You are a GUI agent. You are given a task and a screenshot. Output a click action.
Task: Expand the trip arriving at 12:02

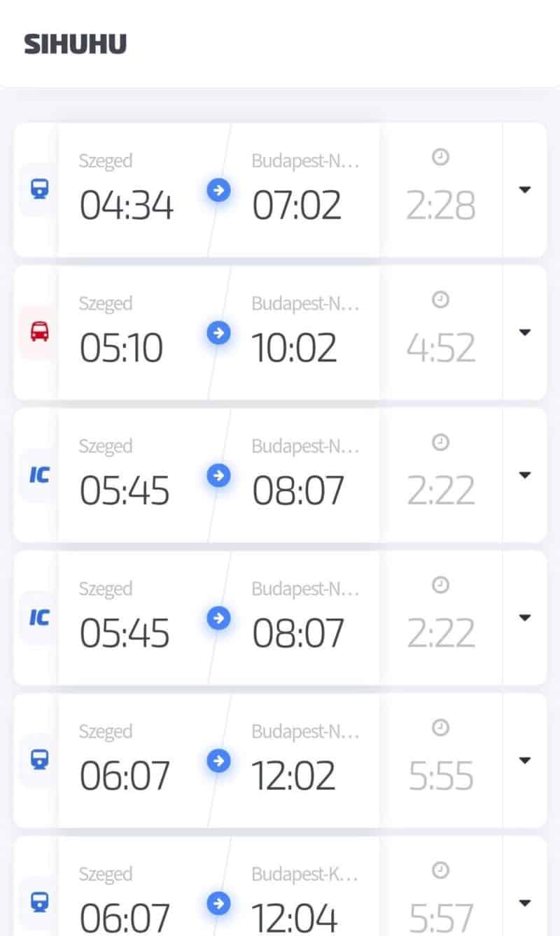(524, 761)
